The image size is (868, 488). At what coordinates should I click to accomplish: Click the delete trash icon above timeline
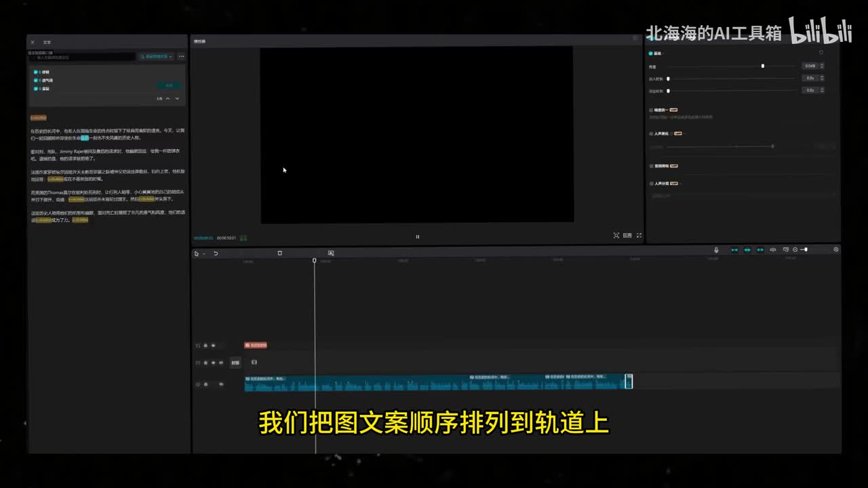pos(279,253)
